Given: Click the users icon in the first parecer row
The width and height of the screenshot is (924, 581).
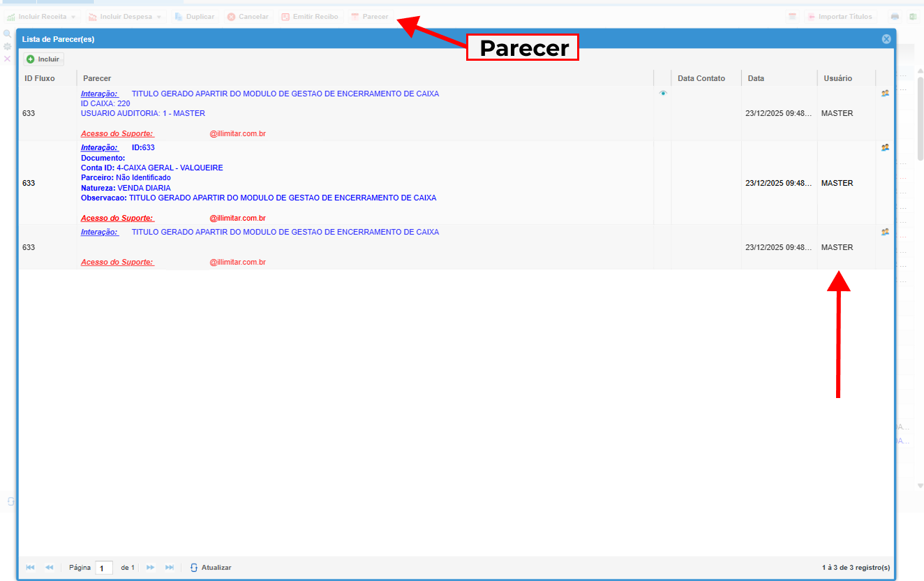Looking at the screenshot, I should click(x=885, y=93).
